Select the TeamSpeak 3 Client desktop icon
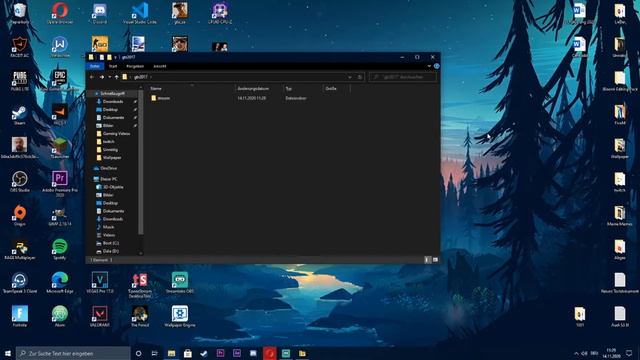The image size is (640, 360). tap(20, 282)
